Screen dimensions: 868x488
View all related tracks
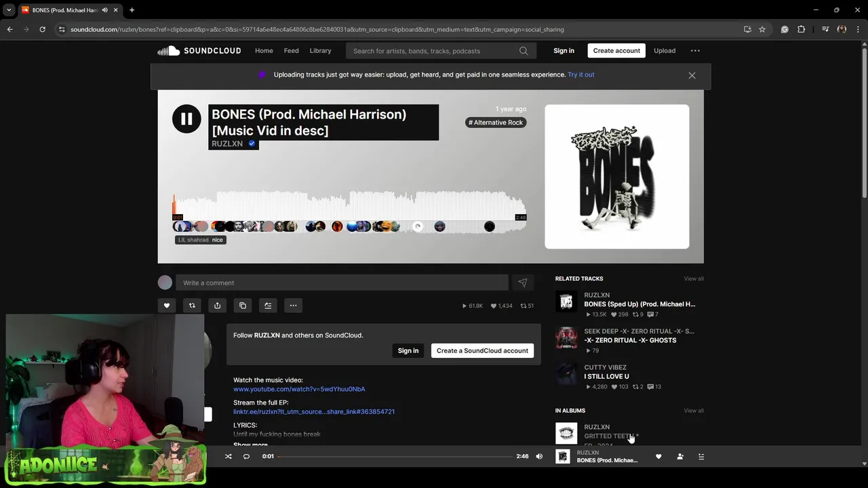tap(694, 279)
